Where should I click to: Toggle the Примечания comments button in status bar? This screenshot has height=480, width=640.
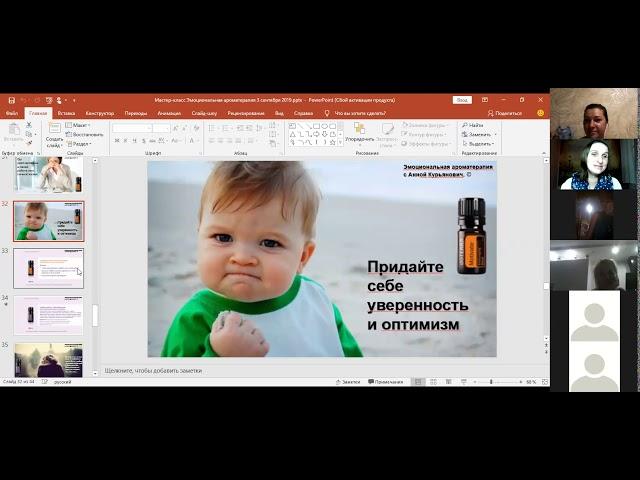click(386, 382)
